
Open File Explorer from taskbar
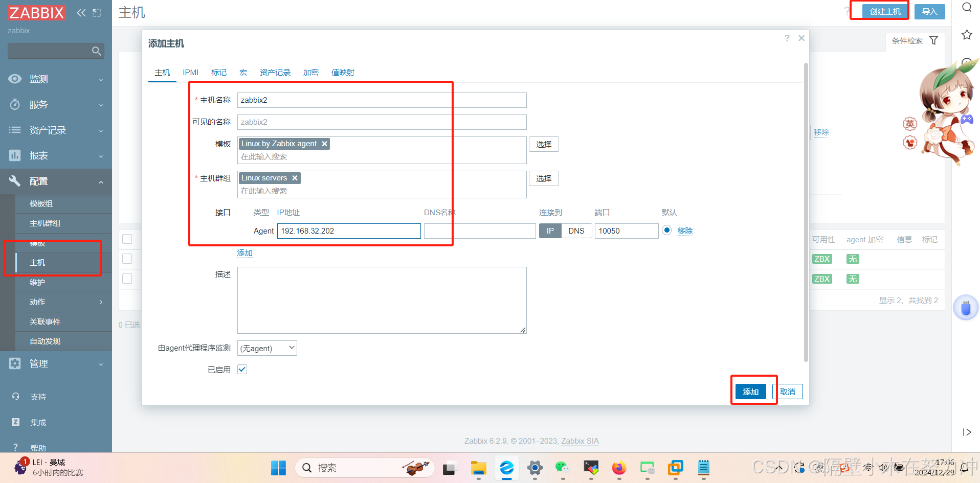(479, 468)
